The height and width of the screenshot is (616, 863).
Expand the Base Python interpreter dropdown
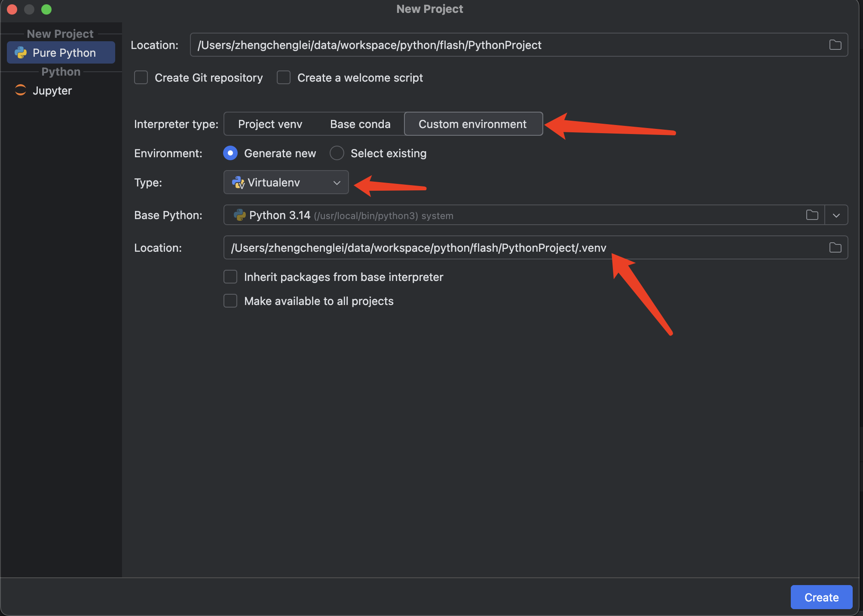pyautogui.click(x=836, y=215)
